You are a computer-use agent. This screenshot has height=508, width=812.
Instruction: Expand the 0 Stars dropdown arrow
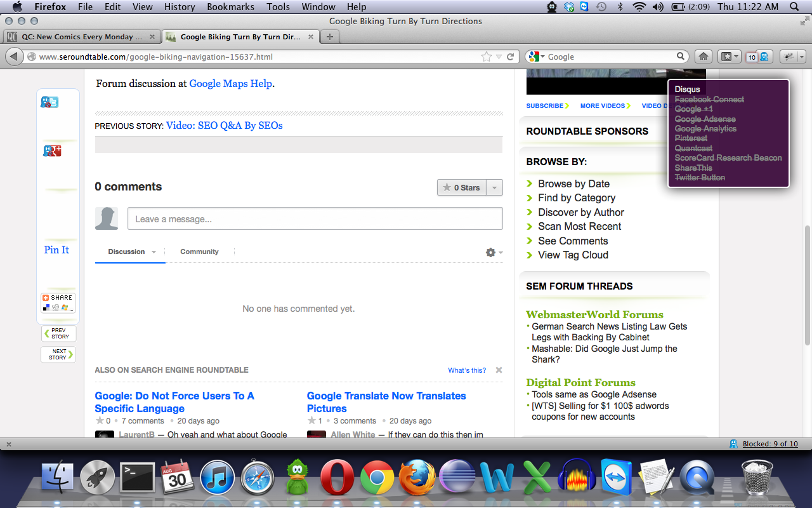(495, 187)
